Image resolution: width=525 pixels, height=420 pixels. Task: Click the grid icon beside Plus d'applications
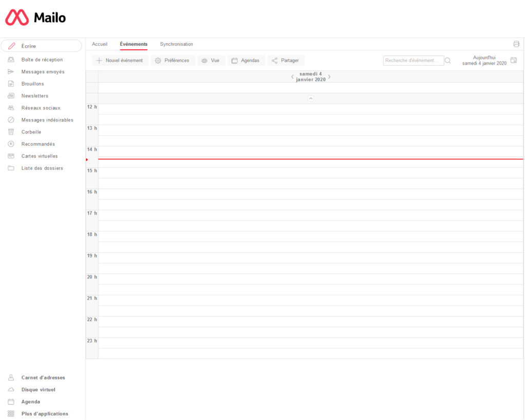pyautogui.click(x=11, y=414)
